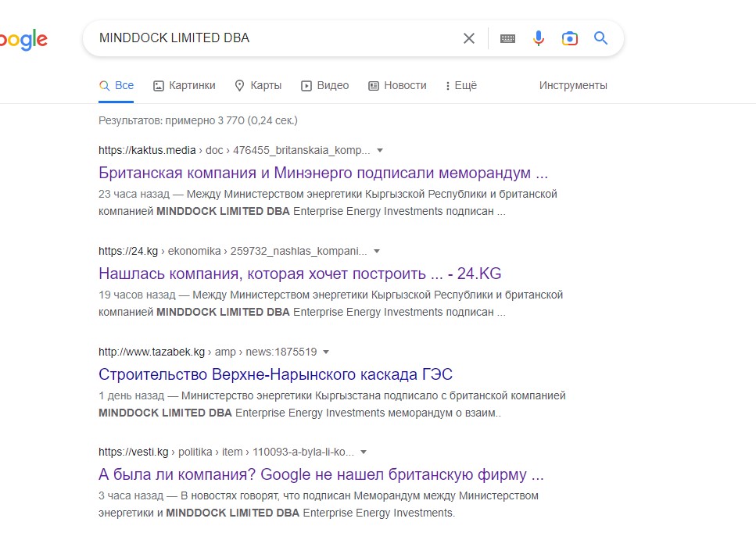Open the Новости results tab
The image size is (756, 540).
[x=398, y=85]
